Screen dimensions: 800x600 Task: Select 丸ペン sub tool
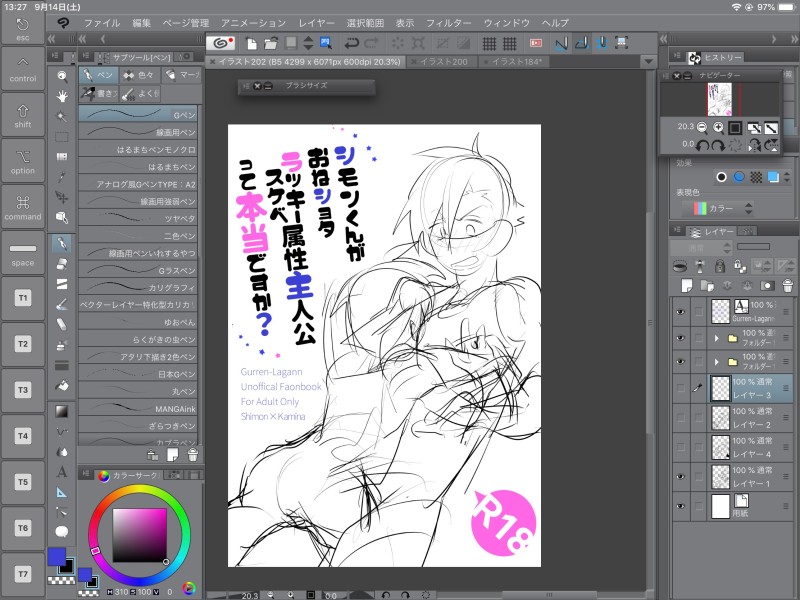click(x=138, y=391)
